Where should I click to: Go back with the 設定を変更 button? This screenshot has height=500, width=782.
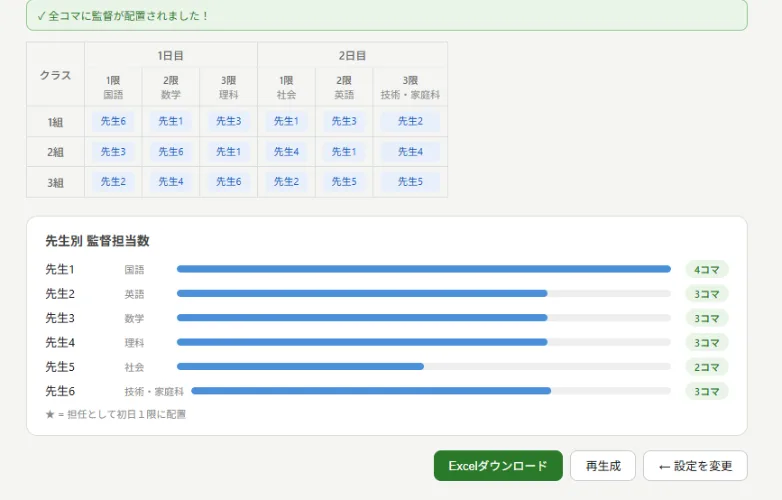[695, 466]
